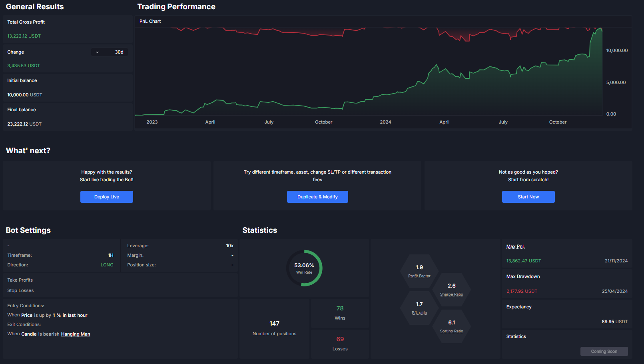Click the Position size label
Viewport: 644px width, 364px height.
click(x=142, y=265)
